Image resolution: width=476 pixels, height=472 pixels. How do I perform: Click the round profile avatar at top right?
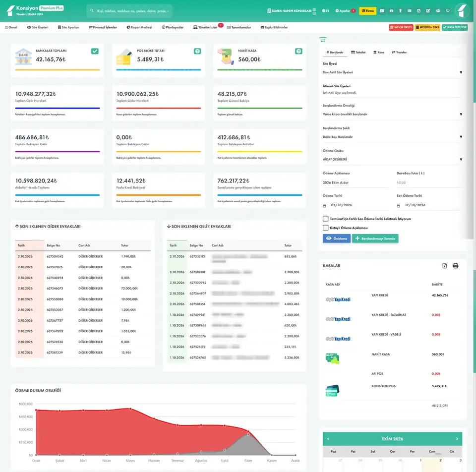463,10
